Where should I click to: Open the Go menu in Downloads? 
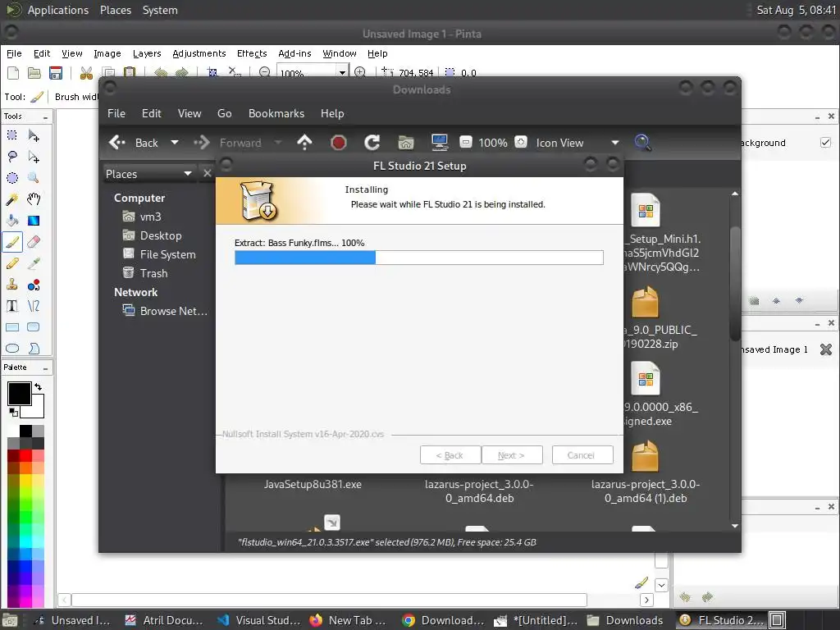point(225,113)
